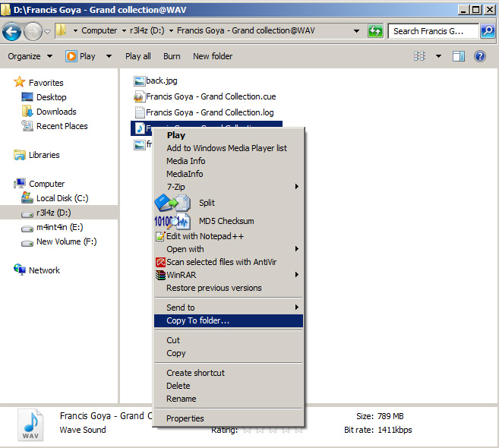Toggle the preview pane icon
Viewport: 499px width, 448px height.
tap(459, 56)
